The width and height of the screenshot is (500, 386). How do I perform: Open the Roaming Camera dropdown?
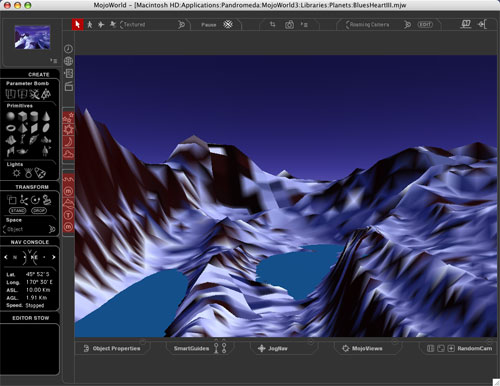[378, 25]
